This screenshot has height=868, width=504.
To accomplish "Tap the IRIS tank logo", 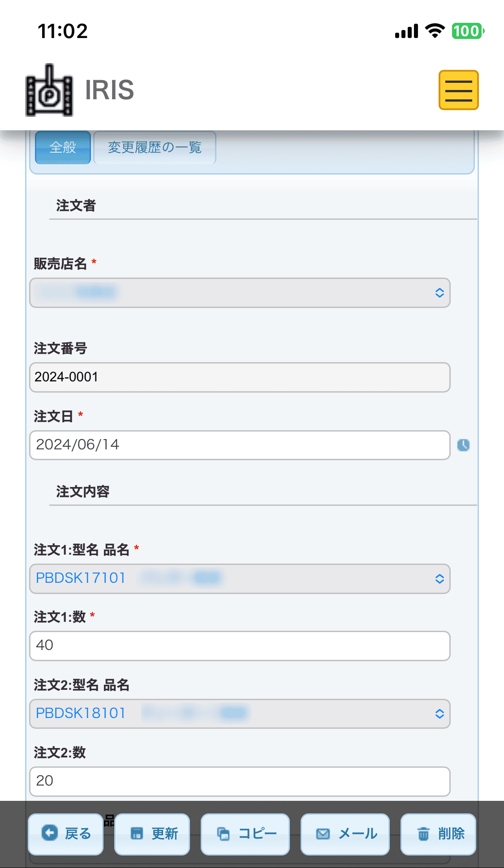I will tap(49, 90).
